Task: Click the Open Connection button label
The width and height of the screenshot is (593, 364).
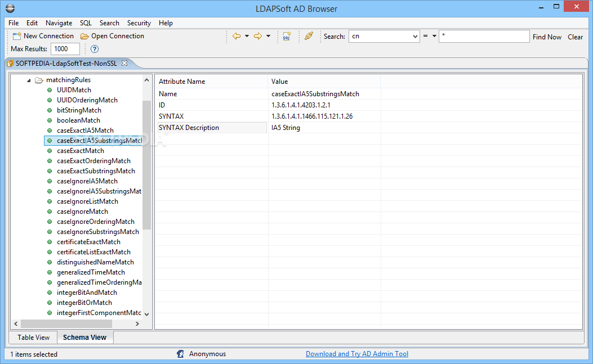Action: click(x=118, y=36)
